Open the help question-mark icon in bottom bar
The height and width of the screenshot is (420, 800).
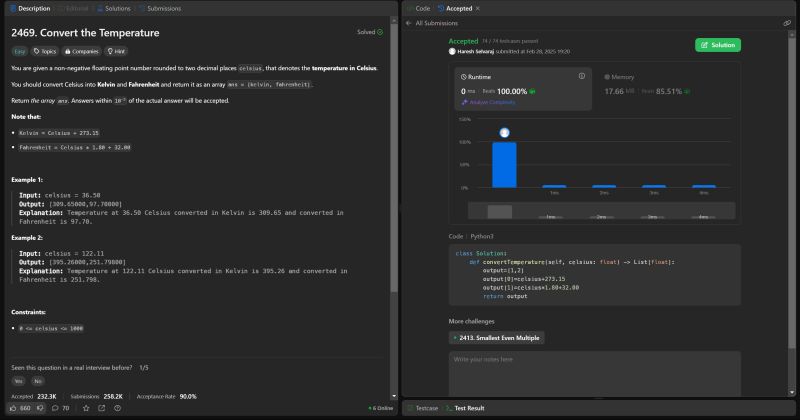[x=117, y=408]
